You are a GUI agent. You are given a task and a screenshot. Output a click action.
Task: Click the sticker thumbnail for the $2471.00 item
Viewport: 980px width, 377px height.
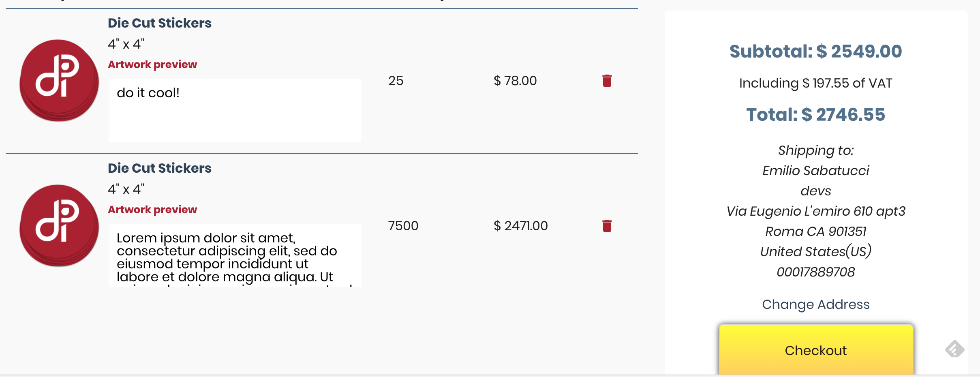coord(59,225)
